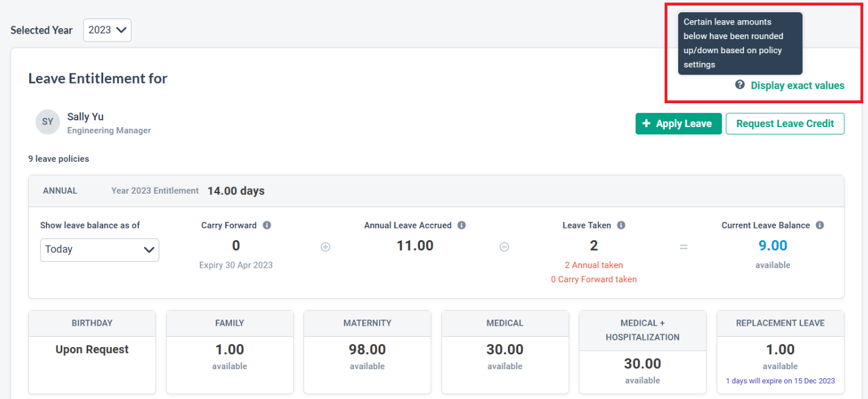Click Request Leave Credit button

tap(785, 123)
